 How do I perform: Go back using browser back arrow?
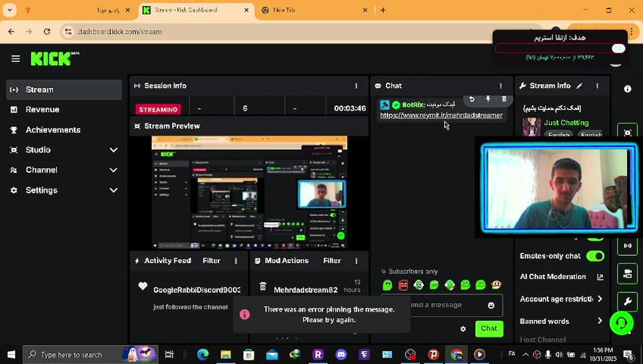point(11,31)
